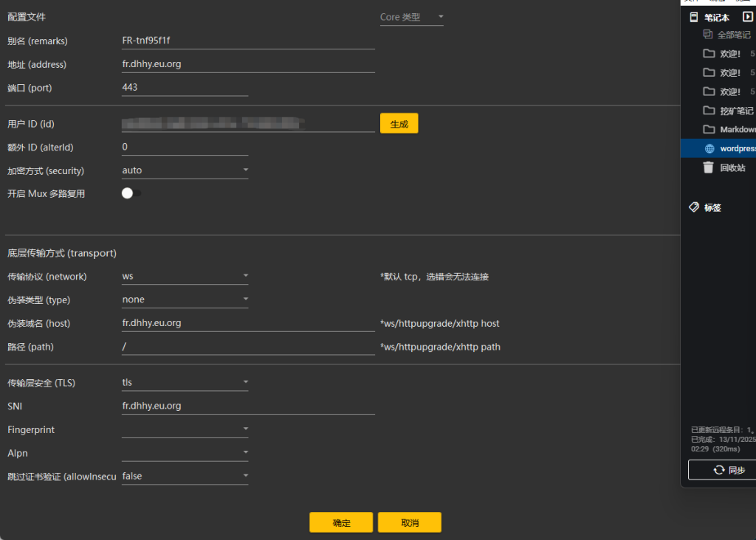The width and height of the screenshot is (756, 540).
Task: Expand the 传输层安全 (TLS) dropdown
Action: (x=185, y=383)
